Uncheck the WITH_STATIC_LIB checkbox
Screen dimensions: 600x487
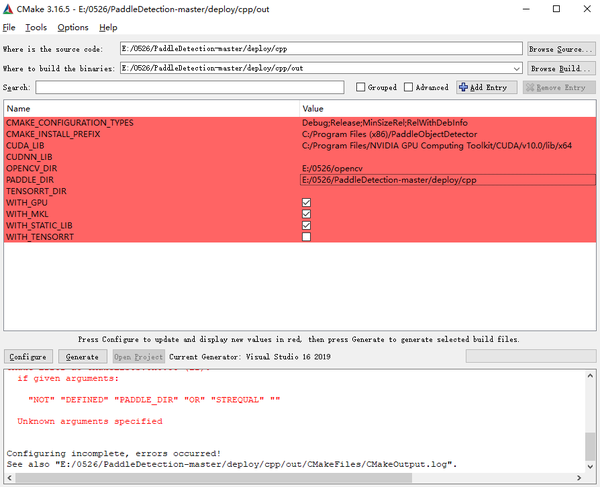point(306,225)
